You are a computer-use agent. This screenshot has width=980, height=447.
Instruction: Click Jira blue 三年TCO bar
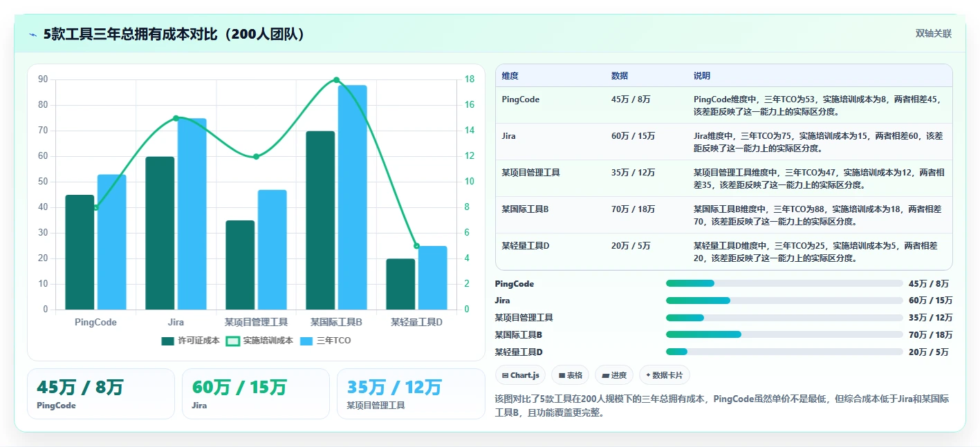point(192,214)
